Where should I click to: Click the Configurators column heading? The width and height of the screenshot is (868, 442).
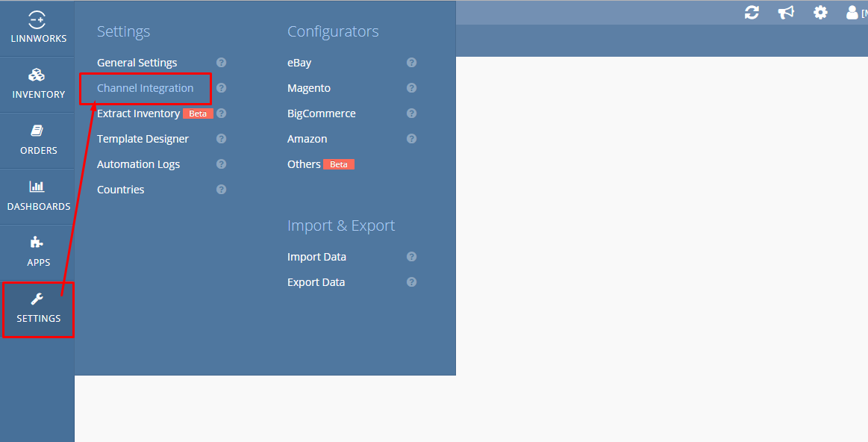pyautogui.click(x=333, y=31)
